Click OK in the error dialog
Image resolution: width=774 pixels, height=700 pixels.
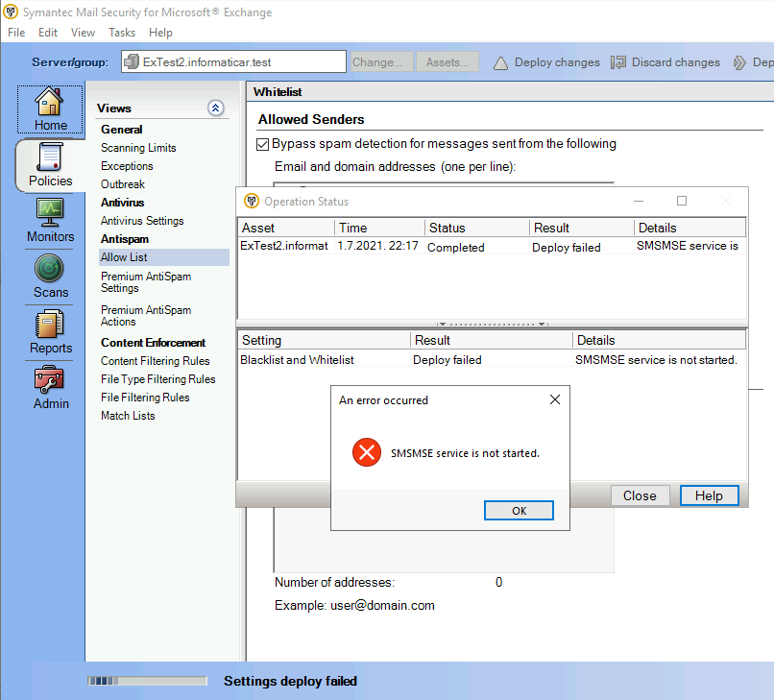pos(519,511)
